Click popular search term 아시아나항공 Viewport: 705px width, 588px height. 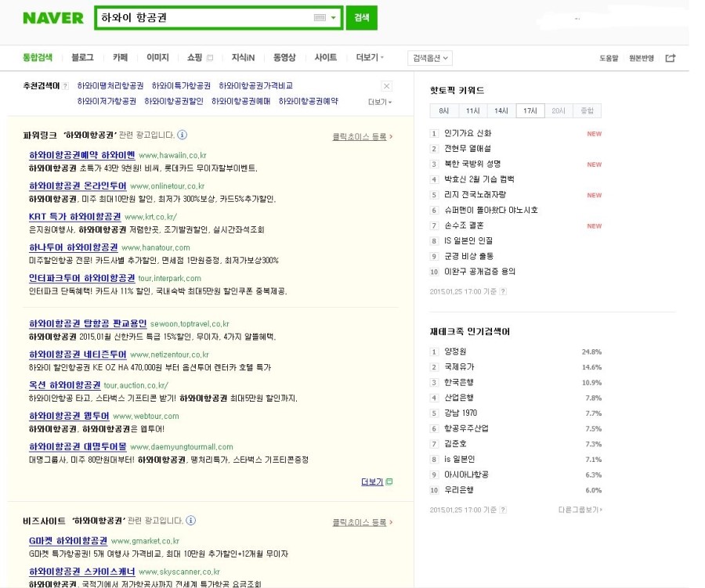click(x=466, y=474)
